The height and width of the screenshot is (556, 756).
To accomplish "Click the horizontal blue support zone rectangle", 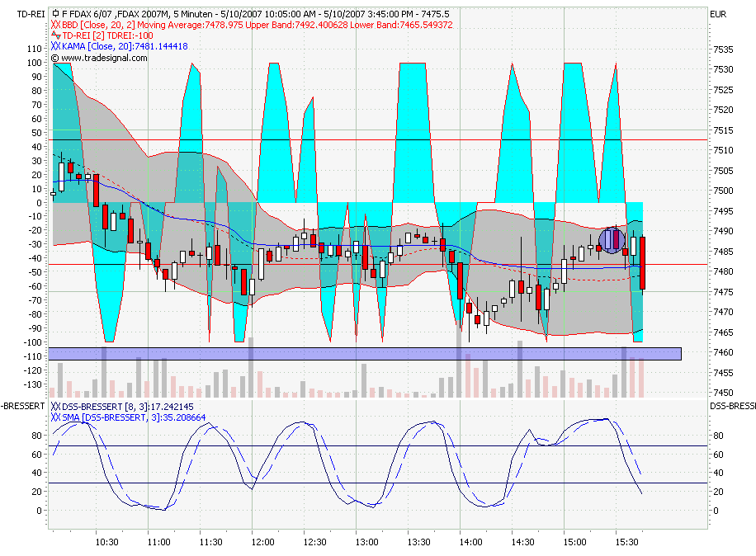I will point(365,354).
